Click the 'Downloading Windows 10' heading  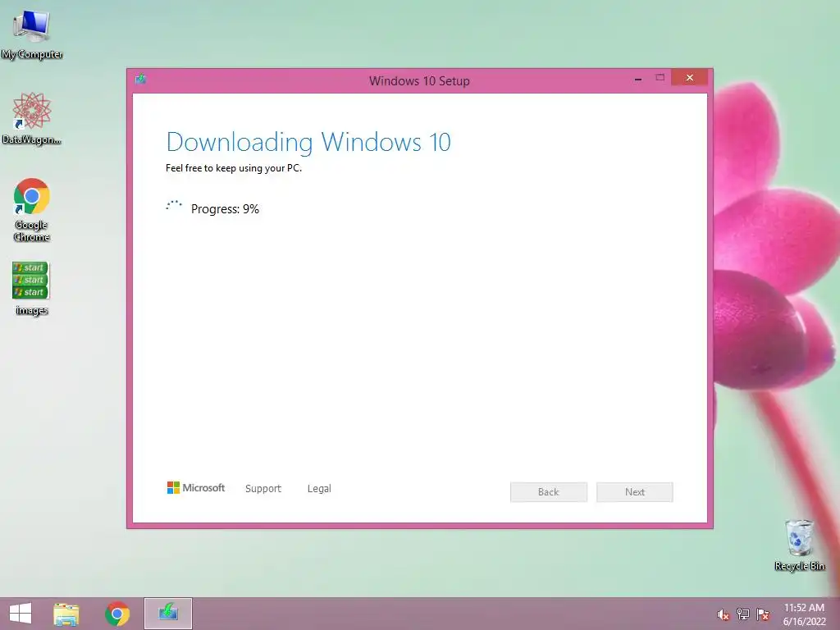(x=308, y=142)
